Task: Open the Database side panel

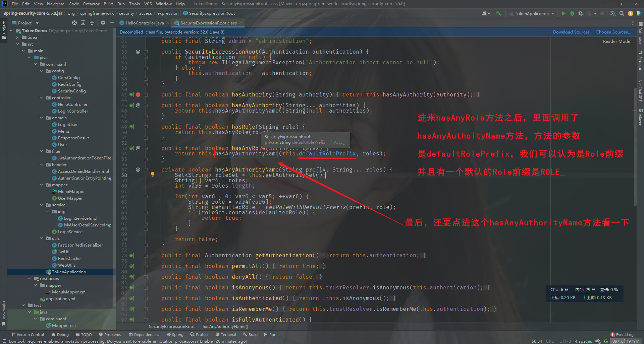Action: tap(640, 33)
